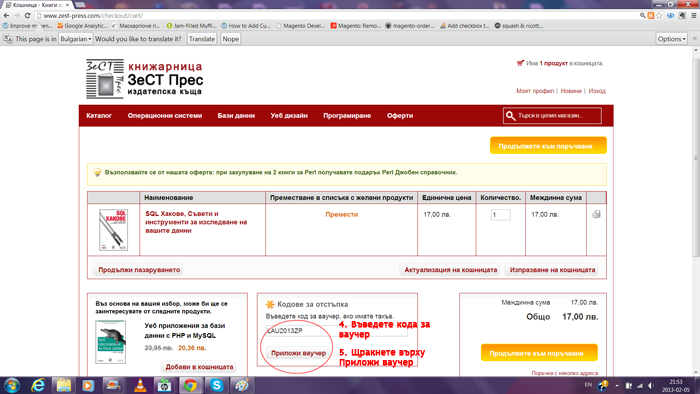This screenshot has height=394, width=700.
Task: Open the squash & ricott... bookmark
Action: (519, 26)
